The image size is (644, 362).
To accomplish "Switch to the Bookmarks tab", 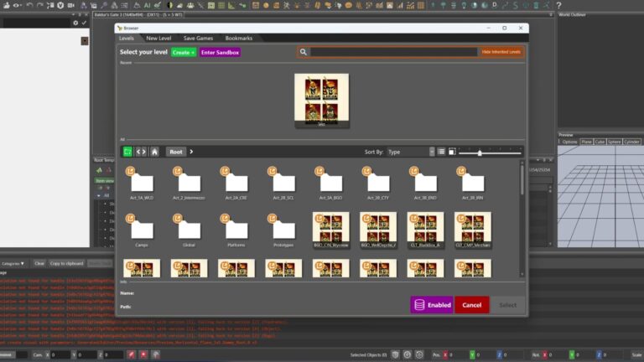I will coord(239,39).
